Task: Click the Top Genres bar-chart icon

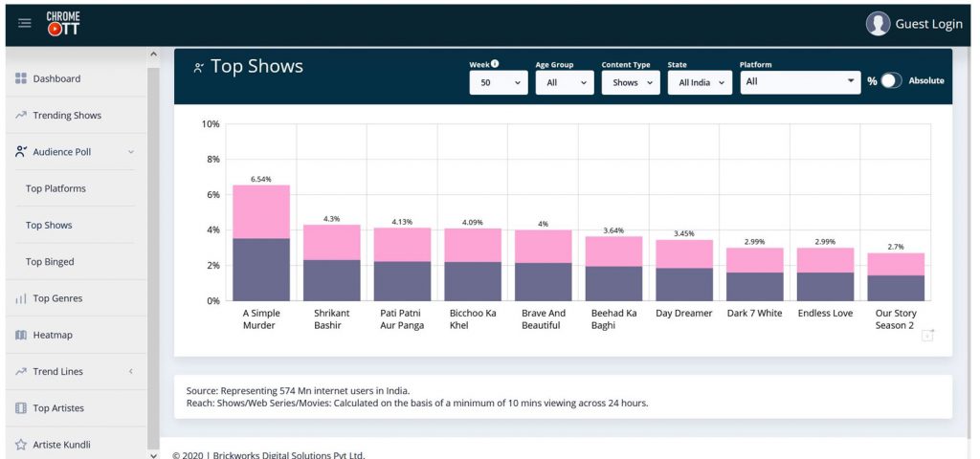Action: (x=21, y=298)
